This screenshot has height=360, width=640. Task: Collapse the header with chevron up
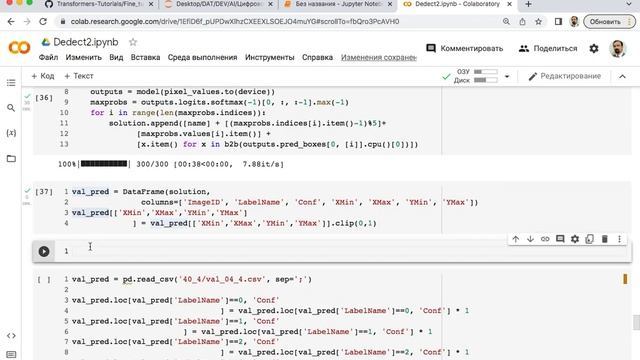pyautogui.click(x=622, y=76)
